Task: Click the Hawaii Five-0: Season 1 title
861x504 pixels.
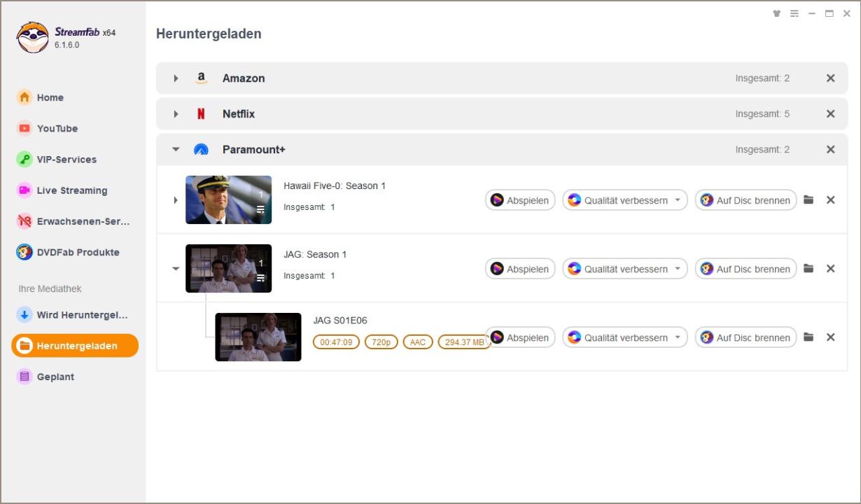Action: (335, 185)
